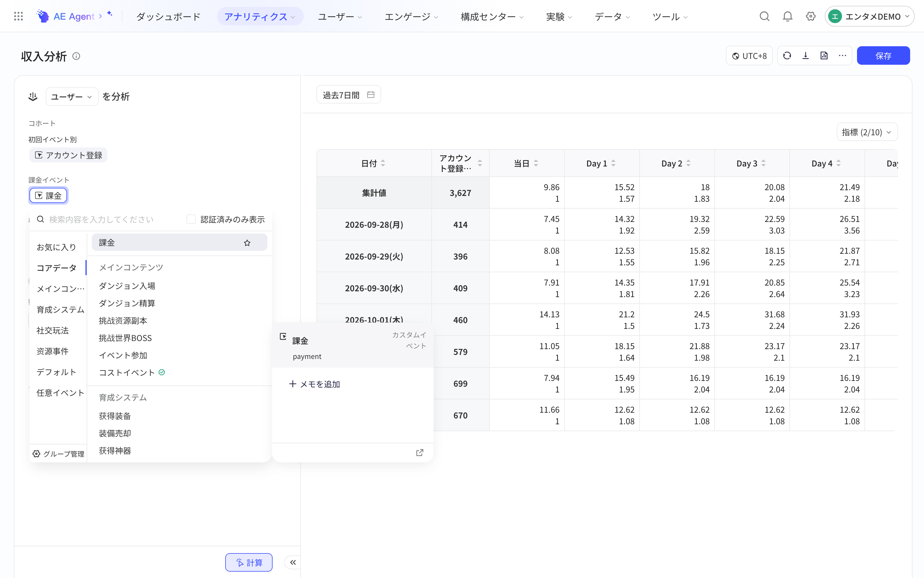Click the info icon beside 収入分析
Image resolution: width=924 pixels, height=578 pixels.
[x=76, y=56]
